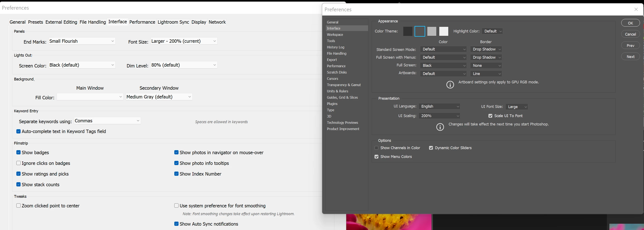
Task: Select the lightest color theme swatch
Action: pos(443,31)
